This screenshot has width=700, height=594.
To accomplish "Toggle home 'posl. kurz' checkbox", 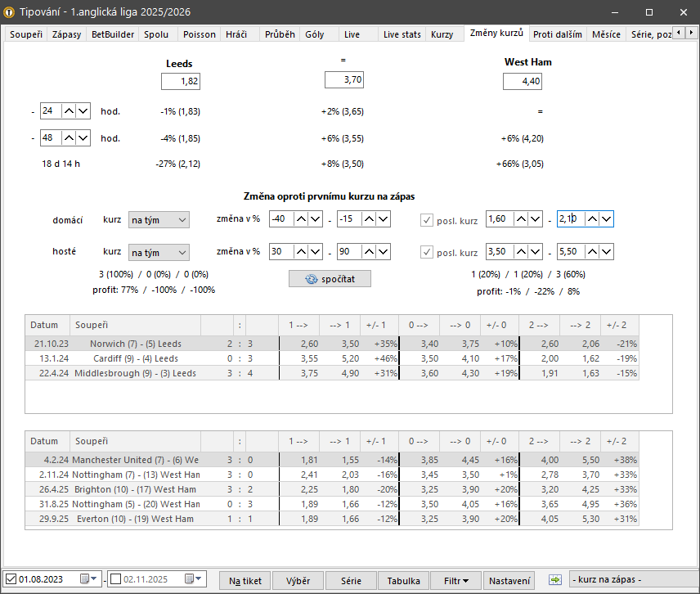I will [x=427, y=219].
